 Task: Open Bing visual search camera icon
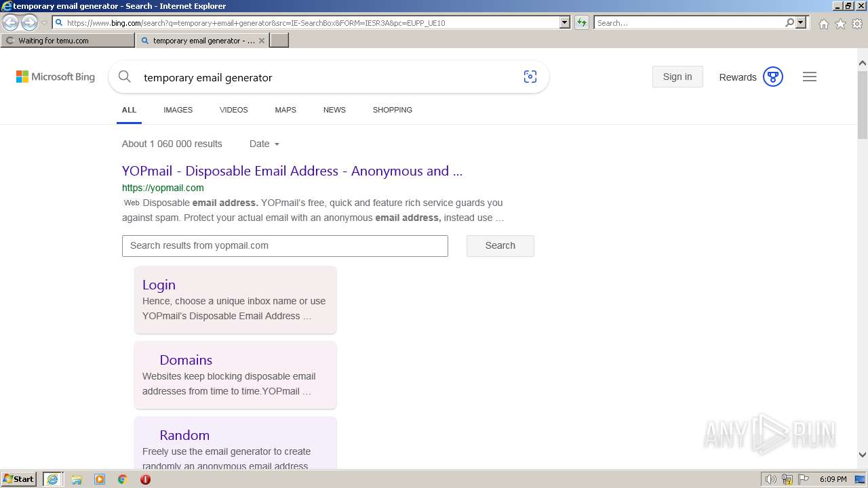[530, 77]
